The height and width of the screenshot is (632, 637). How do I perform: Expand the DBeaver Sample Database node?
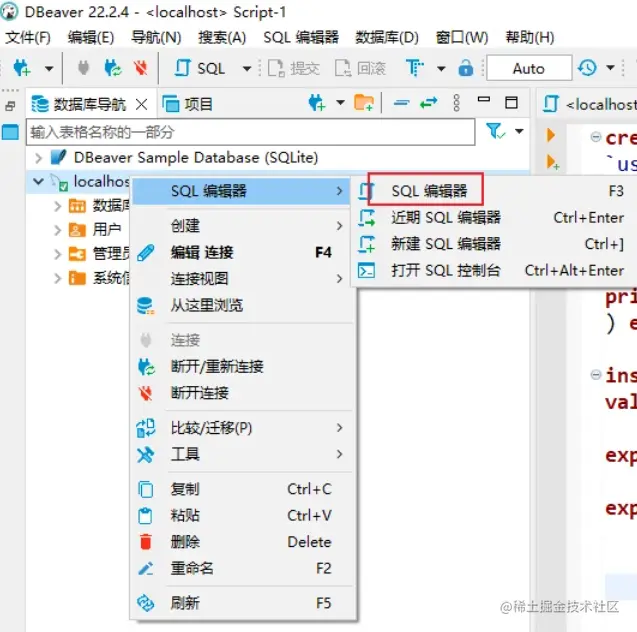(39, 158)
